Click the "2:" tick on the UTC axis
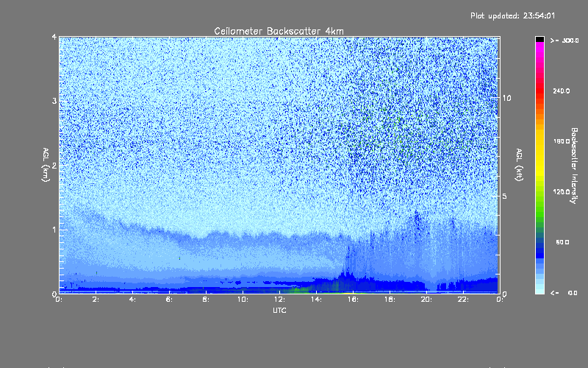This screenshot has height=368, width=588. (x=96, y=300)
